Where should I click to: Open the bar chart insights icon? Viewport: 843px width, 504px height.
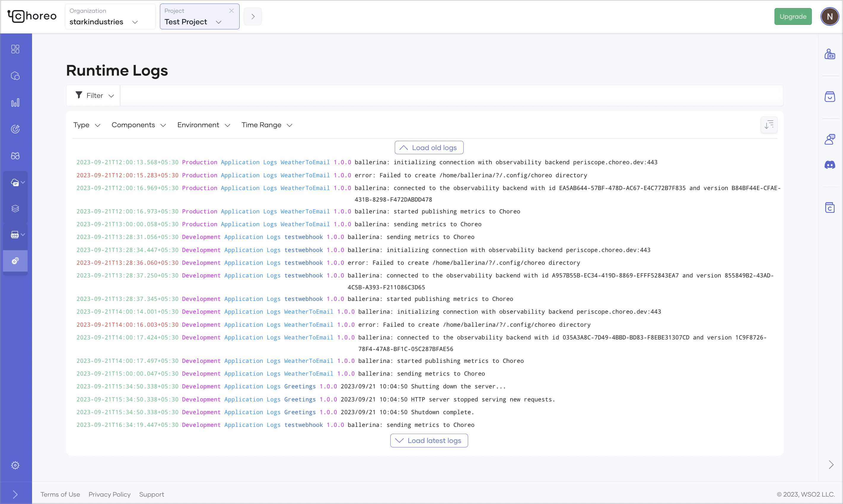pos(15,103)
